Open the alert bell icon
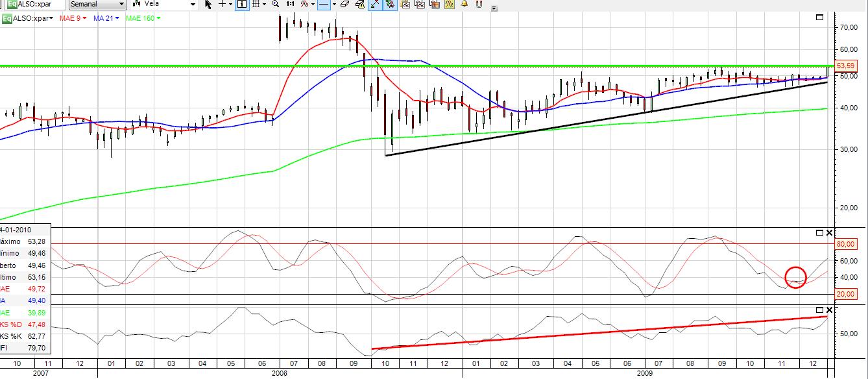Screen dimensions: 868x379 click(464, 4)
